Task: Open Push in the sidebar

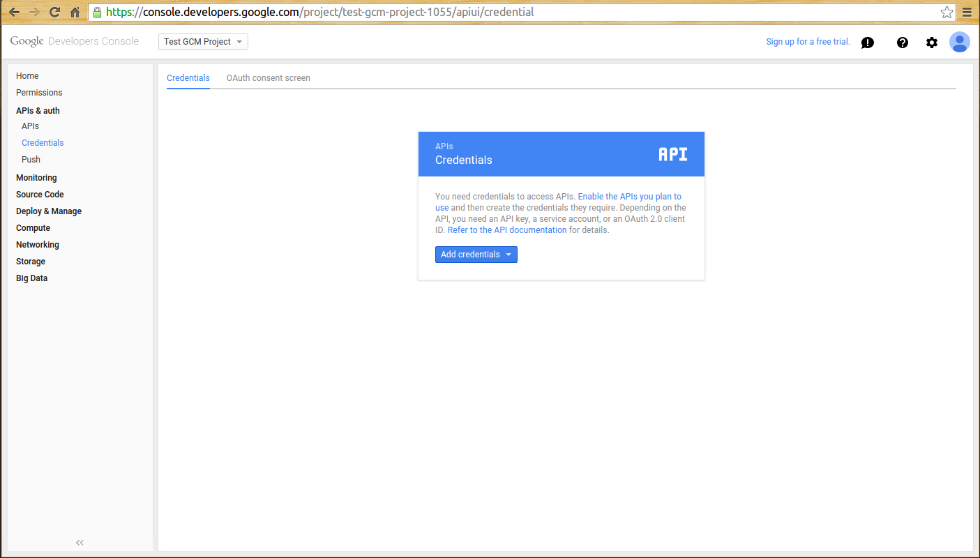Action: coord(31,160)
